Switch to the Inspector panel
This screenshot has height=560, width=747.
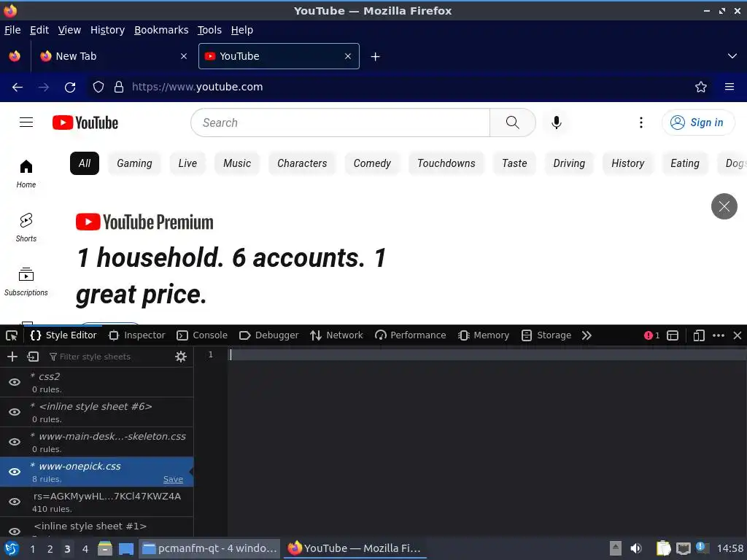pyautogui.click(x=136, y=335)
